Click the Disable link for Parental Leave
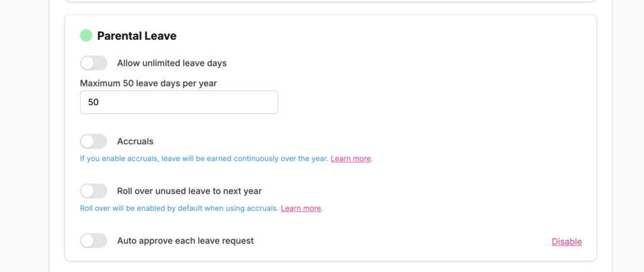Image resolution: width=644 pixels, height=272 pixels. point(567,242)
